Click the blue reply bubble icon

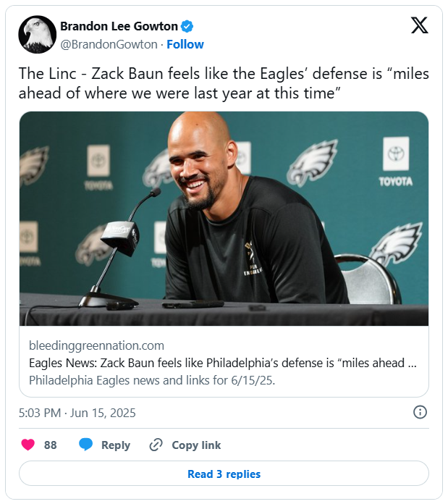(85, 445)
